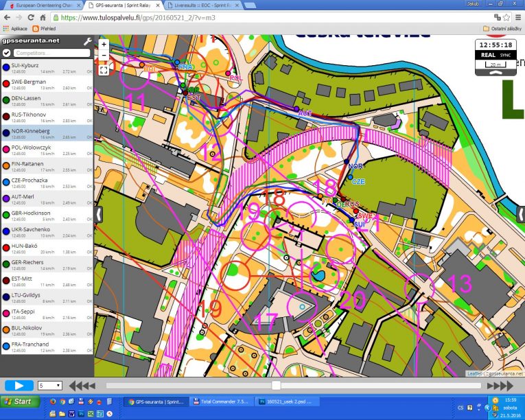Toggle CZE-Prochazka competitor track
The width and height of the screenshot is (525, 420).
pyautogui.click(x=47, y=183)
